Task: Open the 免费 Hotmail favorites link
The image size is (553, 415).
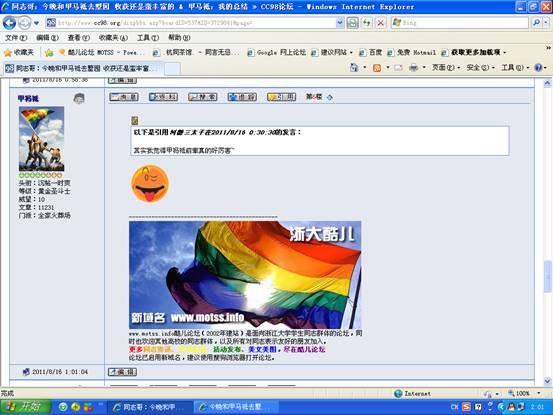Action: pyautogui.click(x=412, y=53)
